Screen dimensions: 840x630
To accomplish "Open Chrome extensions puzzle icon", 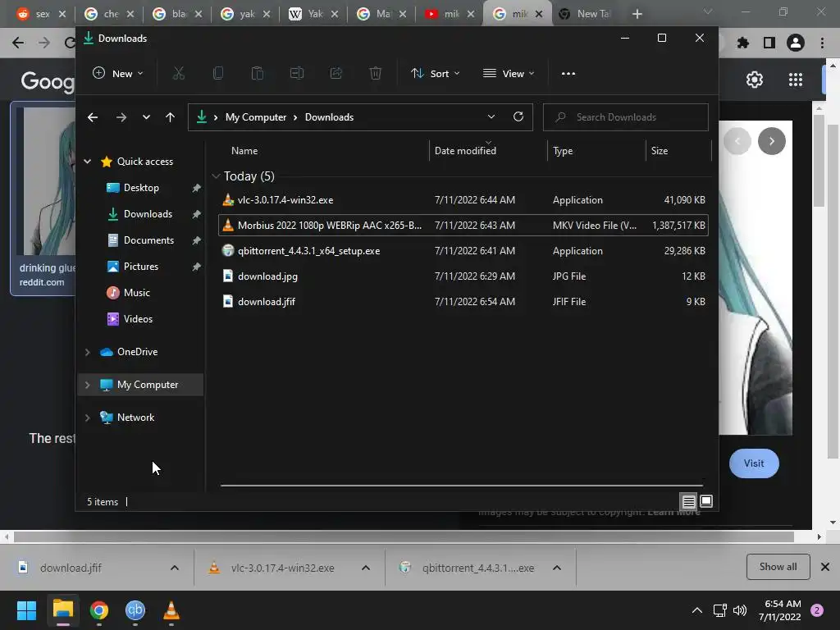I will (x=743, y=43).
